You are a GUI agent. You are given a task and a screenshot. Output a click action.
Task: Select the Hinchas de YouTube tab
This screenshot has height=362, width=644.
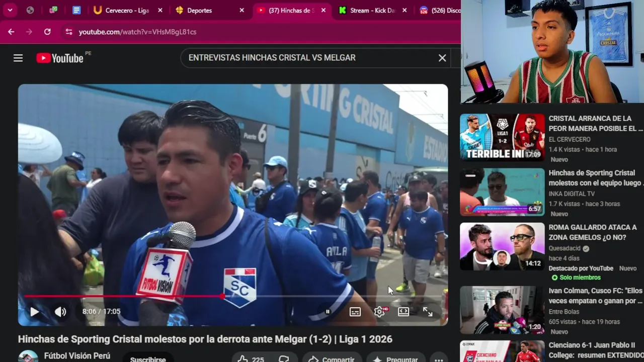click(x=291, y=10)
